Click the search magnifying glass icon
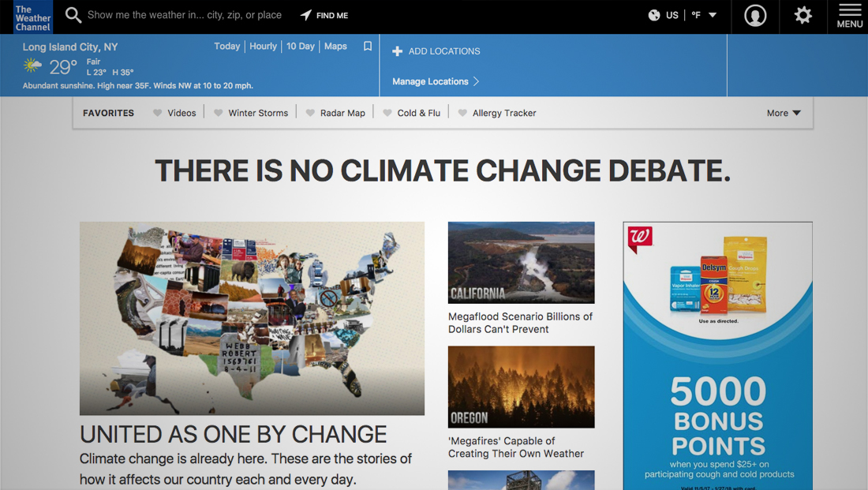Viewport: 868px width, 490px height. (73, 15)
